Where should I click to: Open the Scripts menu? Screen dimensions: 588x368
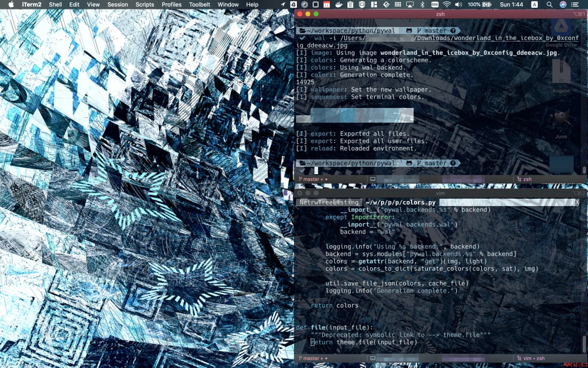pos(145,4)
